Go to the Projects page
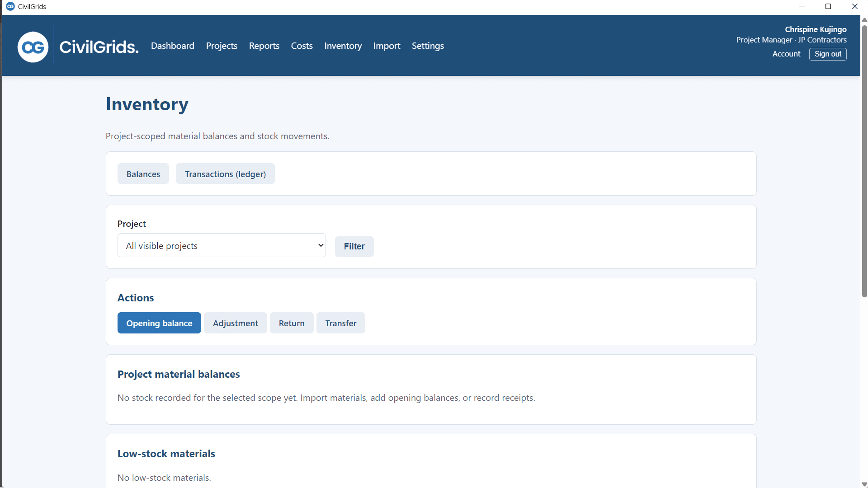Image resolution: width=868 pixels, height=488 pixels. click(x=222, y=46)
